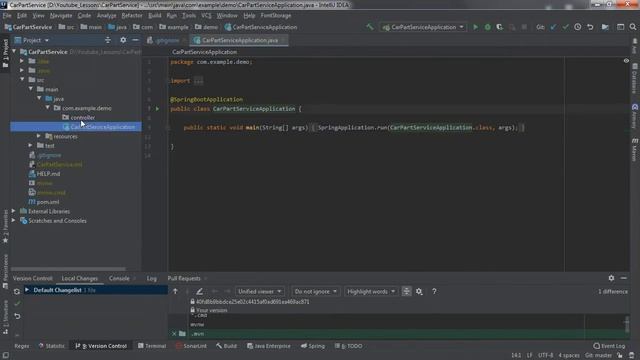640x360 pixels.
Task: Click the Build project hammer icon
Action: pos(370,27)
